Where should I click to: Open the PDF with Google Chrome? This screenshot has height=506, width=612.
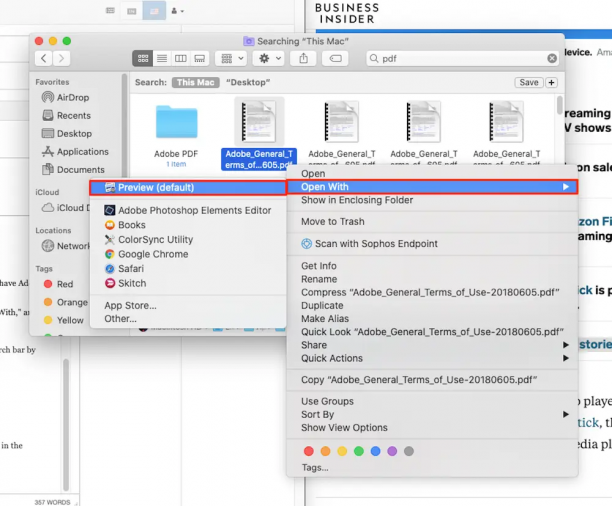point(188,254)
